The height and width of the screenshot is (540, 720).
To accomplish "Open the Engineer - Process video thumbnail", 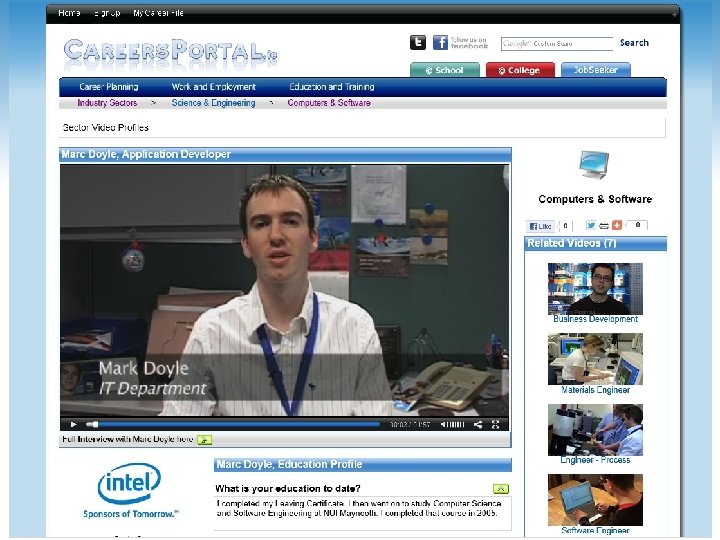I will click(x=595, y=430).
